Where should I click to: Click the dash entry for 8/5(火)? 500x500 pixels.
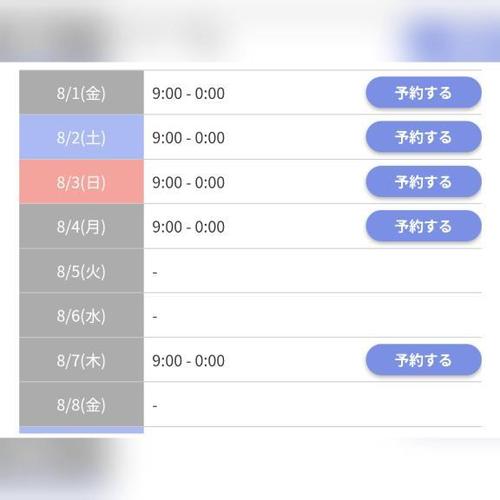click(x=155, y=273)
